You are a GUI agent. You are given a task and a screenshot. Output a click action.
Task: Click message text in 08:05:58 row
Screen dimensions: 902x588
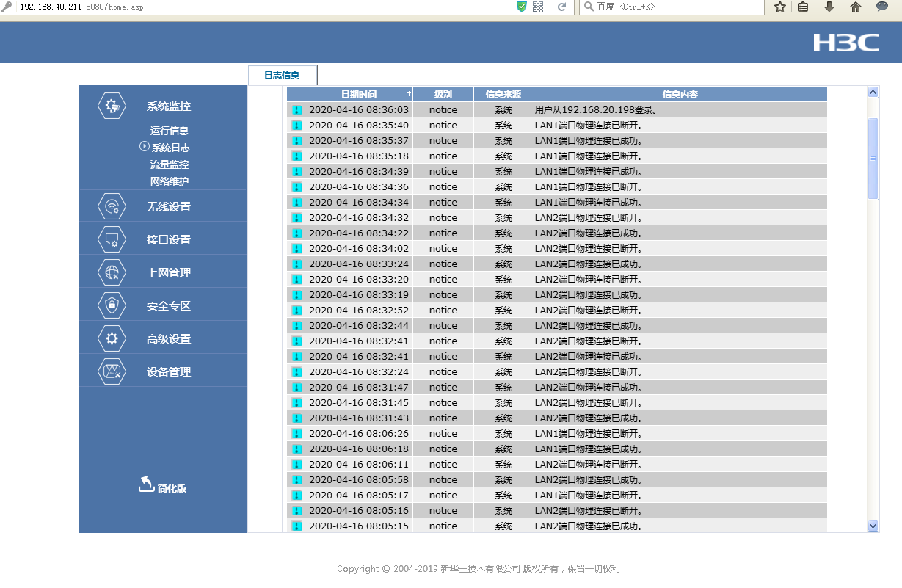coord(589,480)
